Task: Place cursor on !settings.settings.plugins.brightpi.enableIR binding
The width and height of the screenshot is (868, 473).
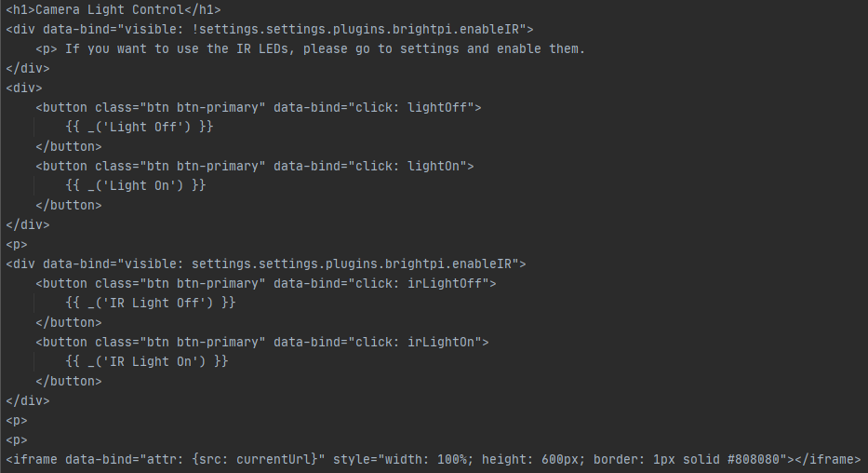Action: tap(354, 30)
